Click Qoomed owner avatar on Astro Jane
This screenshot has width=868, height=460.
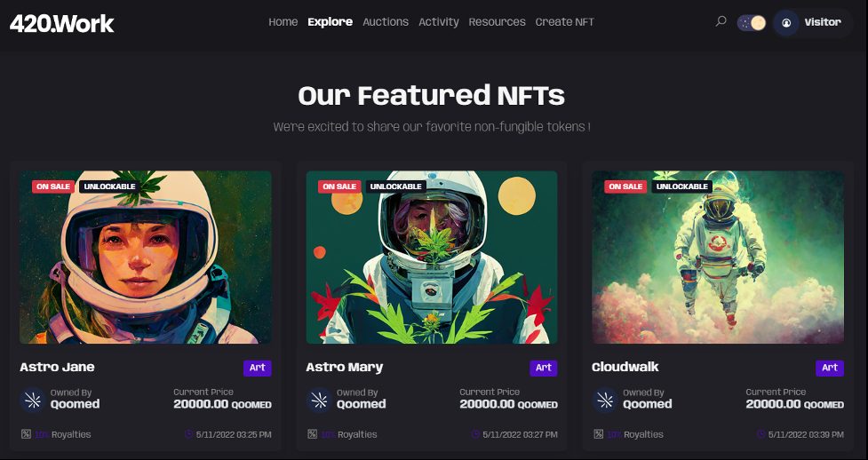pyautogui.click(x=33, y=400)
